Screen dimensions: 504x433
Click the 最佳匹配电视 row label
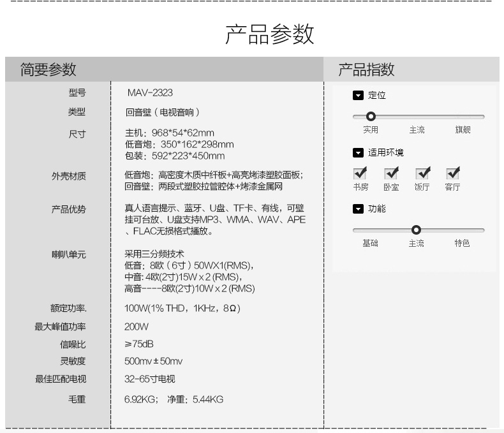[61, 379]
